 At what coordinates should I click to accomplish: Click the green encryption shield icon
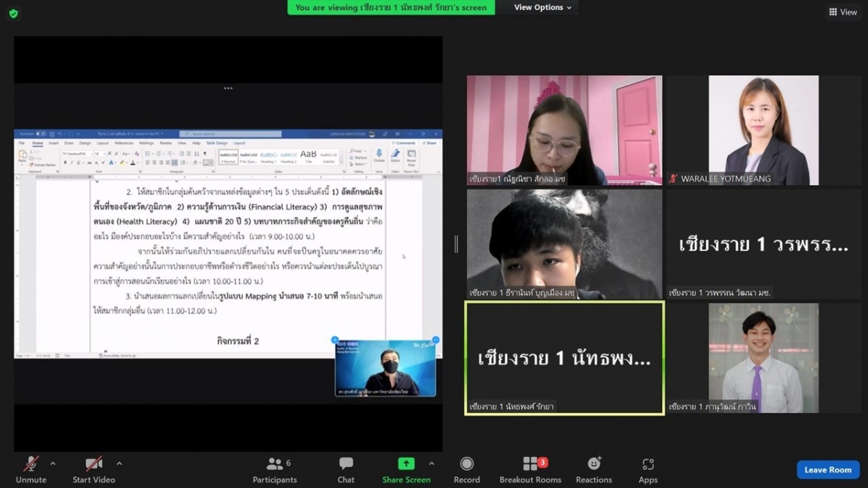coord(13,13)
